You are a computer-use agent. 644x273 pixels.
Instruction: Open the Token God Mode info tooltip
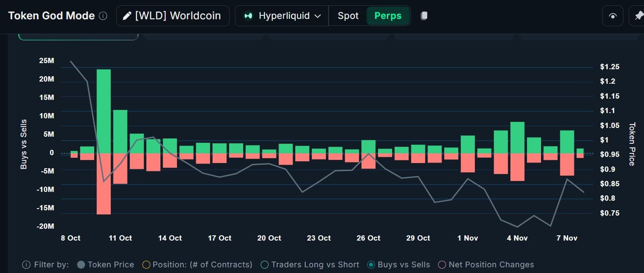(103, 15)
